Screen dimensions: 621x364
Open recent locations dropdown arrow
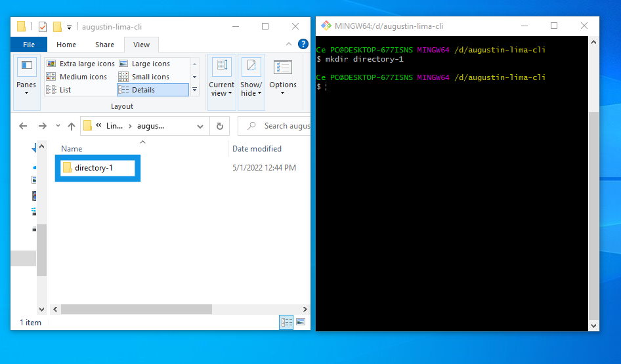tap(58, 126)
